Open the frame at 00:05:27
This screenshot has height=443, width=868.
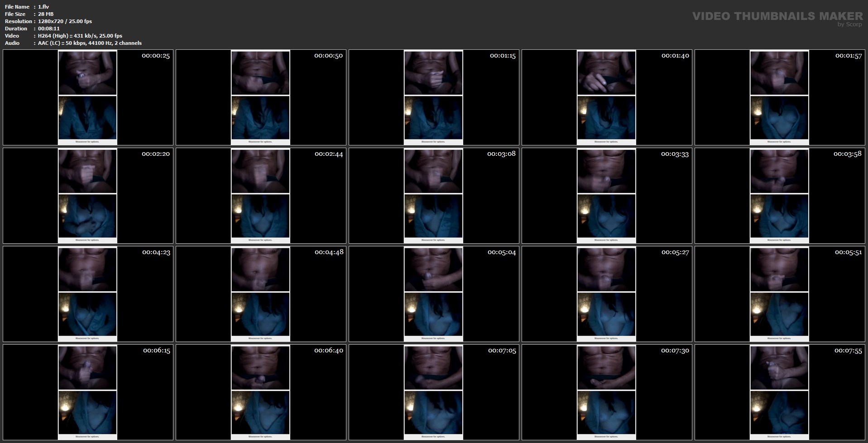(607, 294)
